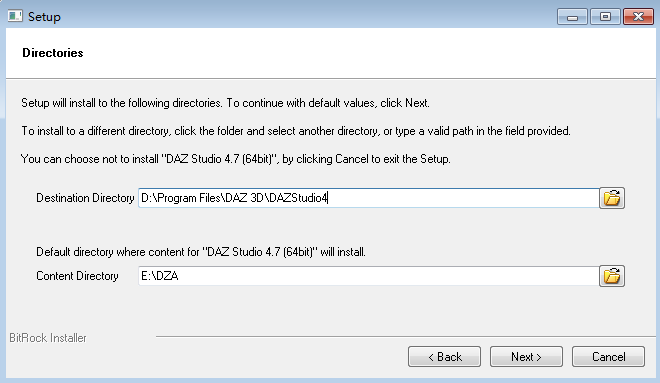Cancel the DAZ Studio setup
Viewport: 660px width, 383px height.
click(x=608, y=357)
